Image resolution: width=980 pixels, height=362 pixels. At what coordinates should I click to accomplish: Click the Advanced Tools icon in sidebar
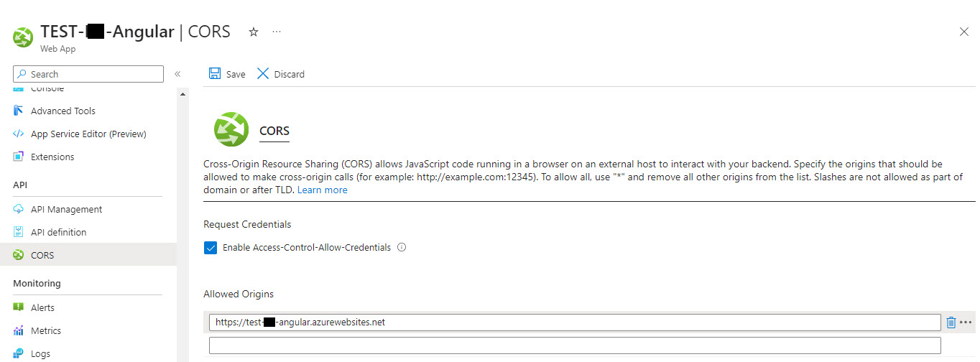[x=19, y=111]
